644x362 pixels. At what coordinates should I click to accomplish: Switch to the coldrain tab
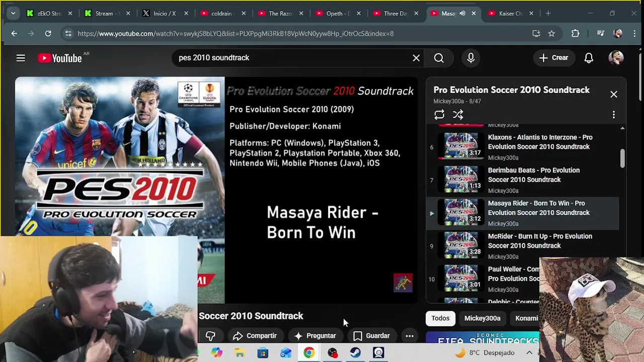(x=222, y=14)
